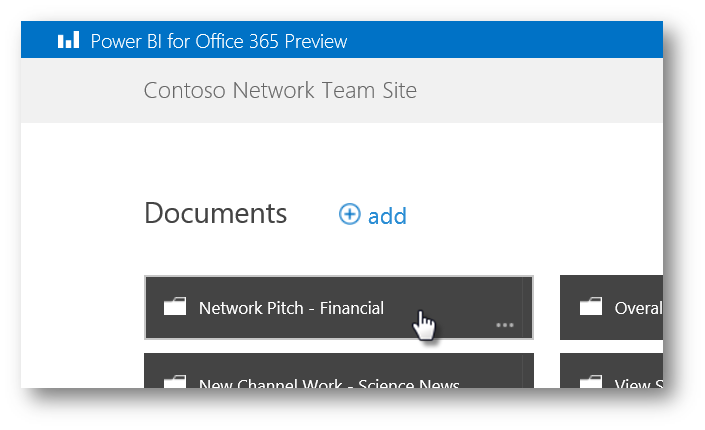Open ellipsis menu on Network Pitch - Financial
Viewport: 705px width, 430px height.
tap(504, 325)
